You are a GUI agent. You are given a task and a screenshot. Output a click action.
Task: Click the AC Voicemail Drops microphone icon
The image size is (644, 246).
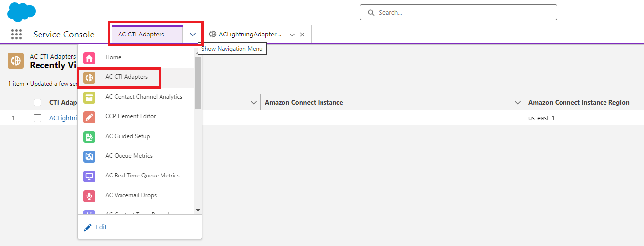[x=89, y=196]
